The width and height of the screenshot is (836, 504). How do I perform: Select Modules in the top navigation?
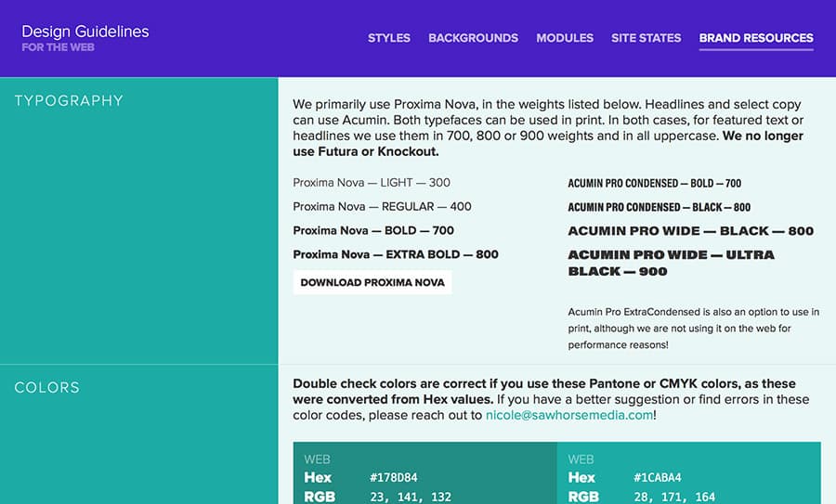click(x=565, y=38)
